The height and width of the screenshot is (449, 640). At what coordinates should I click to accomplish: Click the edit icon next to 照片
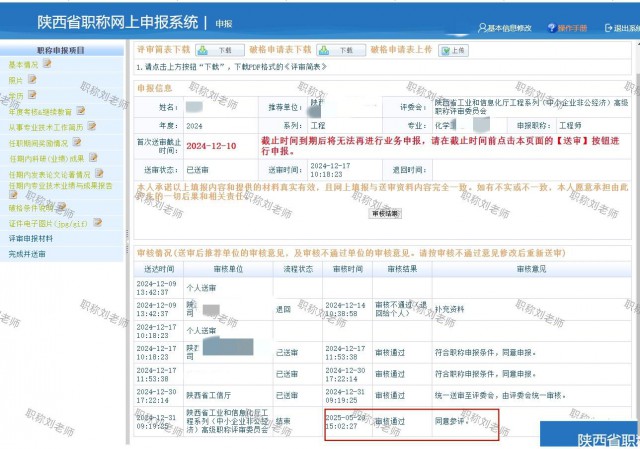tap(31, 80)
